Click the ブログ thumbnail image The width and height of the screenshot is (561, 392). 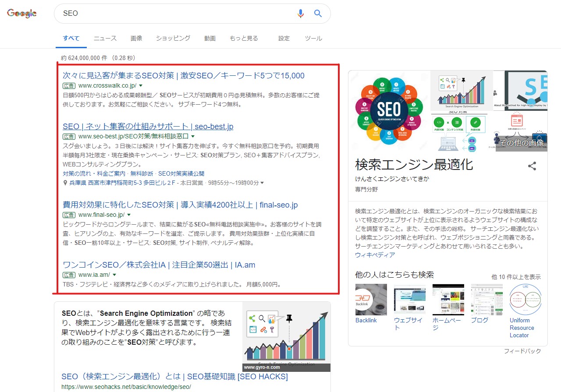(x=486, y=300)
